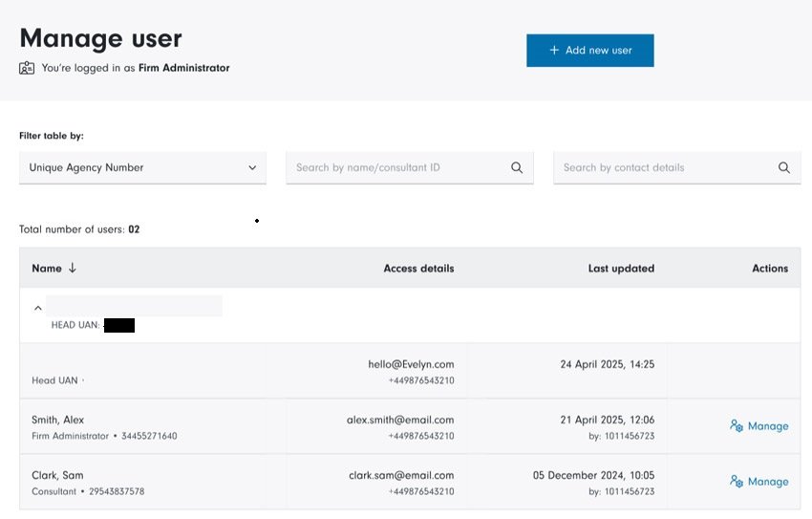This screenshot has width=812, height=519.
Task: Open Manage for Smith, Alex
Action: pyautogui.click(x=767, y=426)
